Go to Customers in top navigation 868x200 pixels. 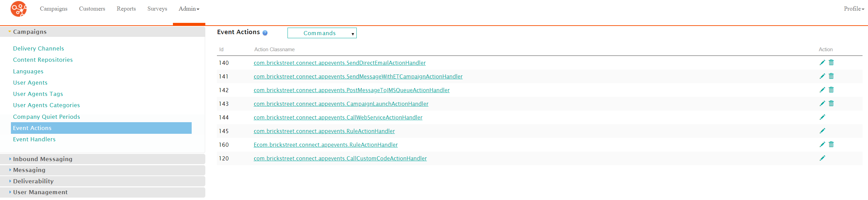point(92,9)
